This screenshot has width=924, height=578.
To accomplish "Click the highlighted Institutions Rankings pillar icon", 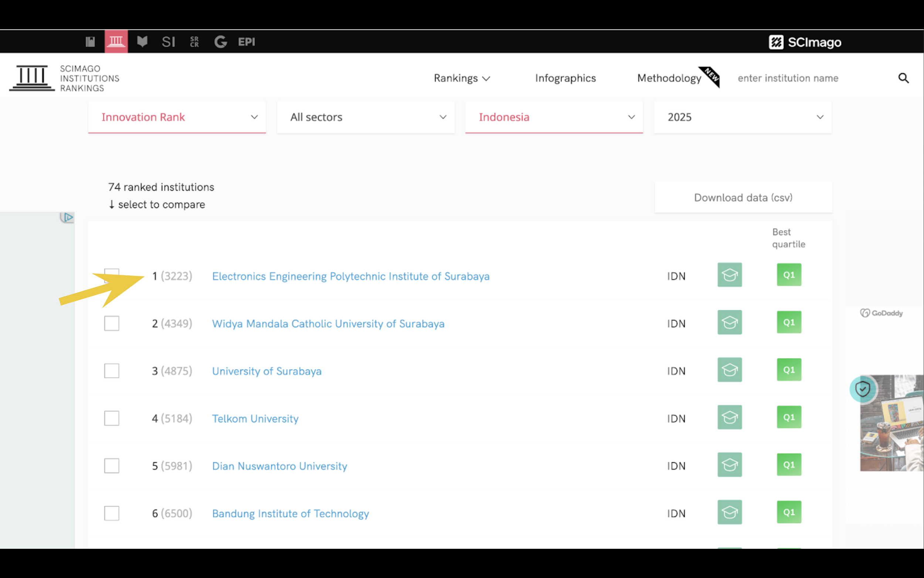I will point(116,41).
